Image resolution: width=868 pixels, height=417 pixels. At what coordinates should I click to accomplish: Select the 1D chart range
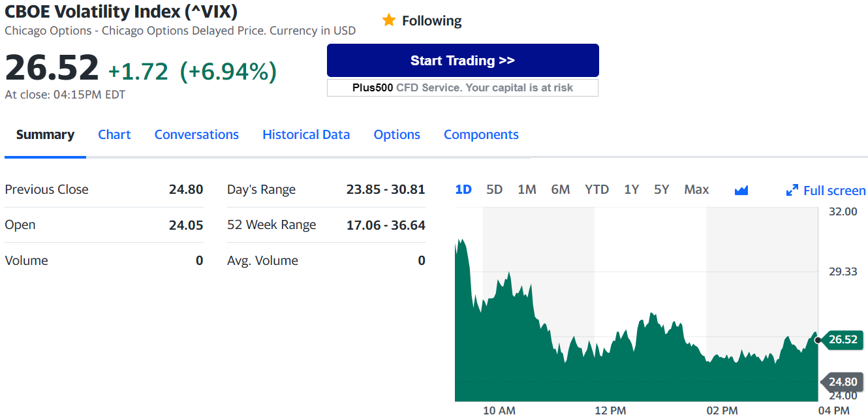click(x=463, y=190)
